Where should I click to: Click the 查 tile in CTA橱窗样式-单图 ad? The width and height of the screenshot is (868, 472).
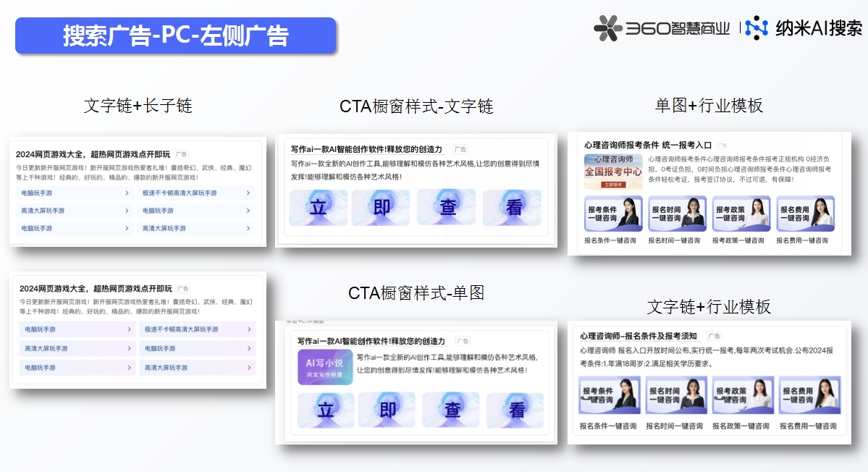tap(452, 410)
